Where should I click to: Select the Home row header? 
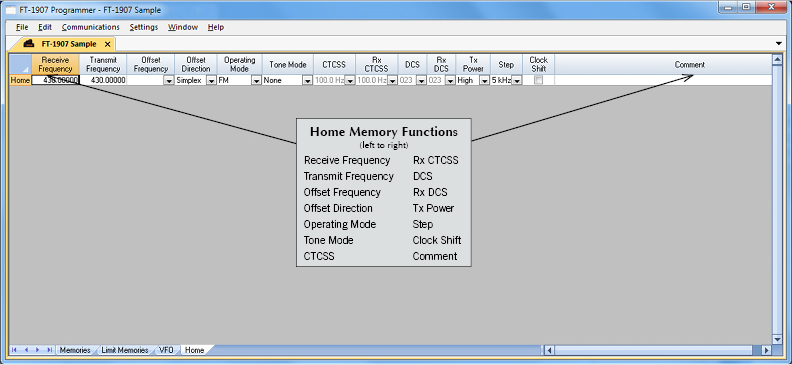(x=20, y=80)
